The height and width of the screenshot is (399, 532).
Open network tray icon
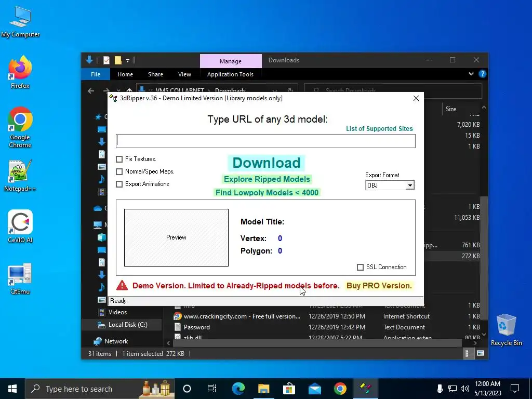tap(453, 389)
